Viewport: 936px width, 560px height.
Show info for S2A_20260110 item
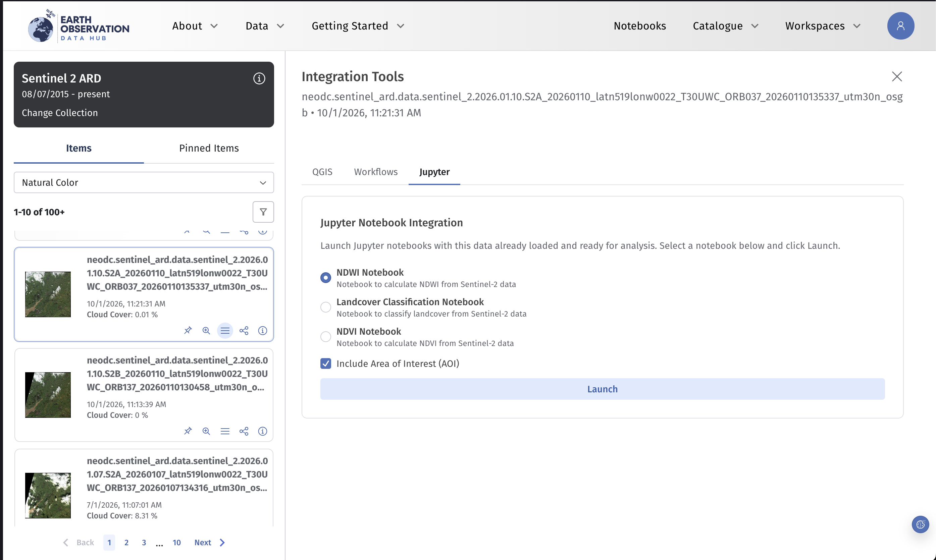(x=263, y=331)
